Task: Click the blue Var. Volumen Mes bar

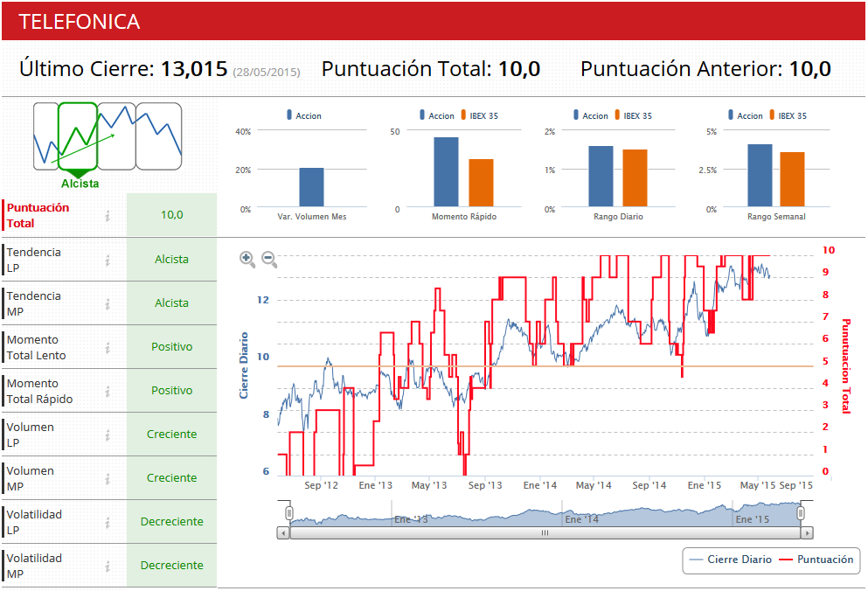Action: click(312, 187)
